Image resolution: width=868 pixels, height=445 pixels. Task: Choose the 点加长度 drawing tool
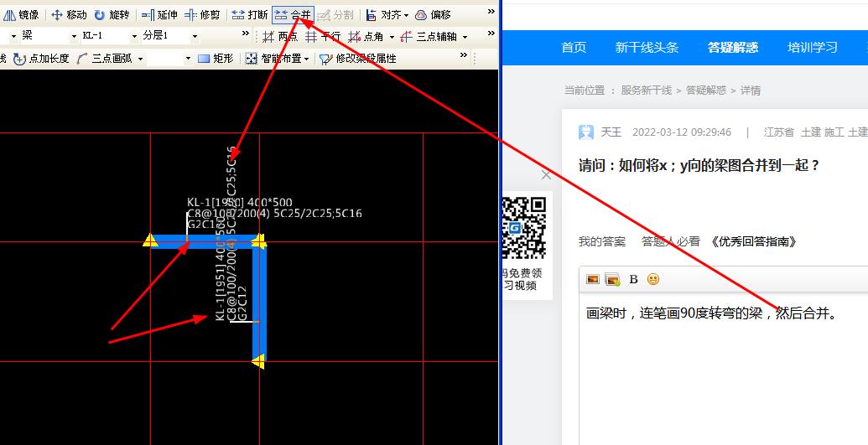(42, 58)
